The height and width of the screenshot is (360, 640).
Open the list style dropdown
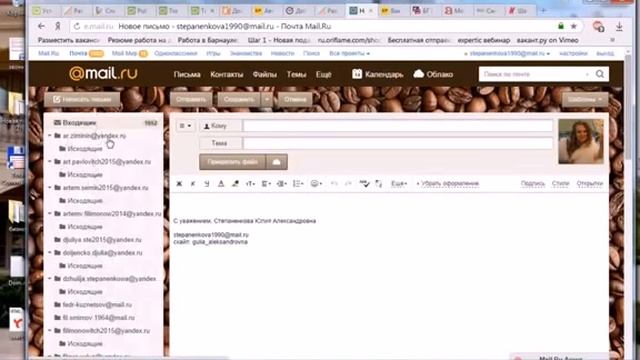(298, 184)
